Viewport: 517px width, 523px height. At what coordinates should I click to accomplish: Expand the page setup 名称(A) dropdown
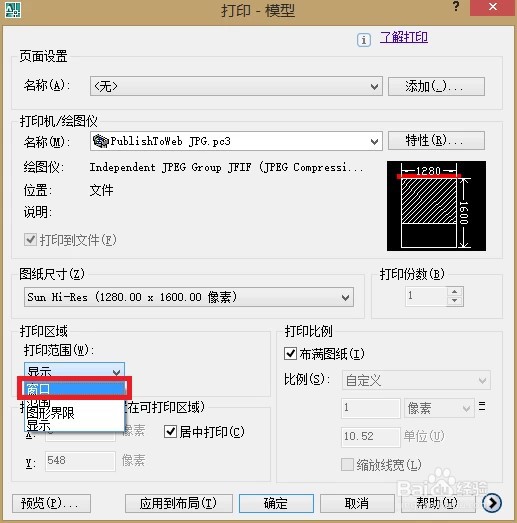(236, 86)
